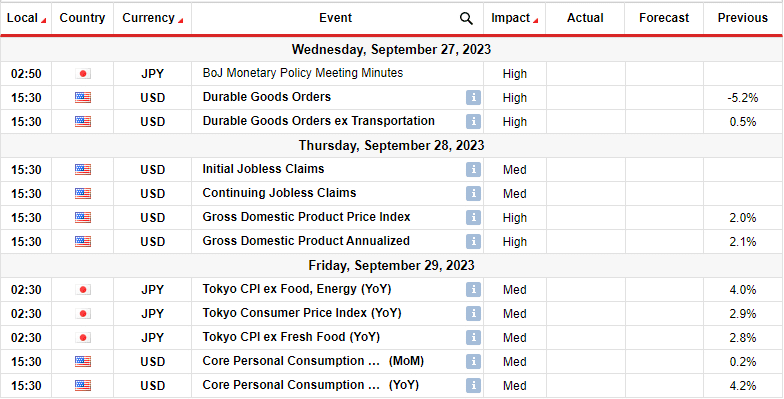Open Tokyo CPI ex Food, Energy event
Image resolution: width=784 pixels, height=399 pixels.
coord(296,289)
